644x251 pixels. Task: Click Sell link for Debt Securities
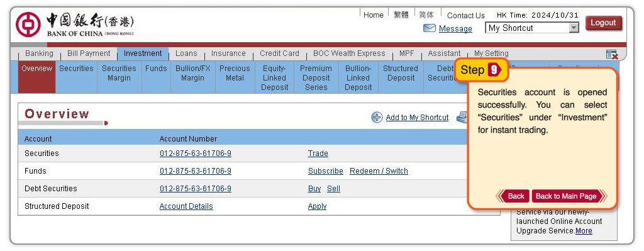[333, 189]
